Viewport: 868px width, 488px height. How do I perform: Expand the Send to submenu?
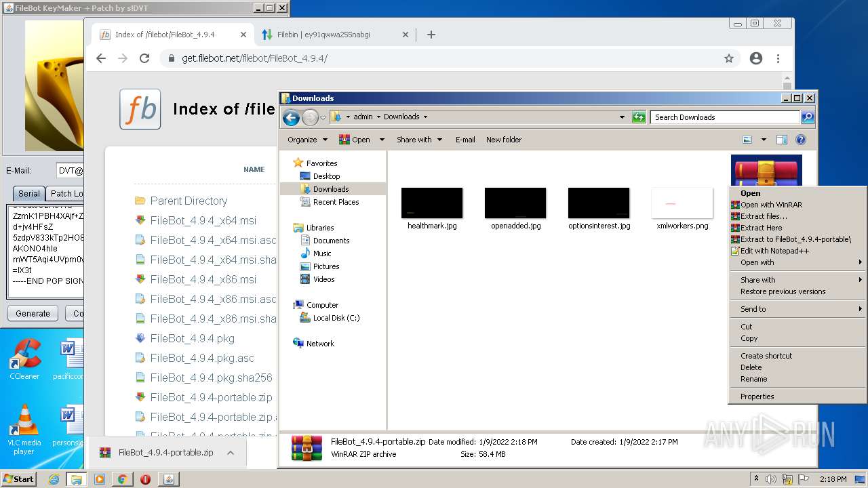[797, 309]
